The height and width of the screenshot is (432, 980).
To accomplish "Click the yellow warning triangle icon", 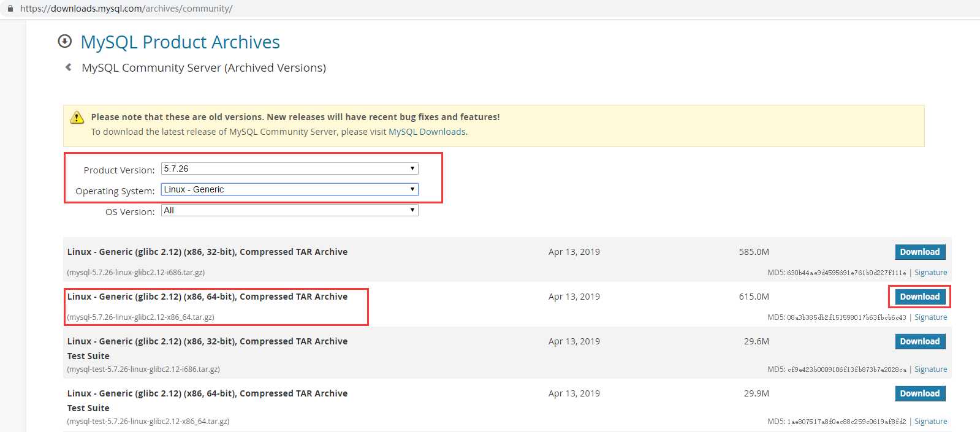I will (x=77, y=118).
